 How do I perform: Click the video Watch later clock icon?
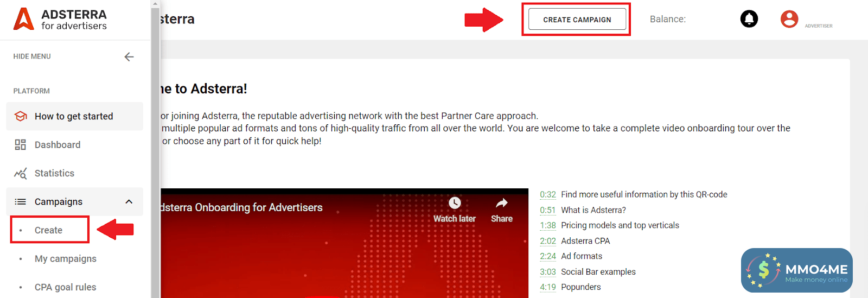coord(455,203)
